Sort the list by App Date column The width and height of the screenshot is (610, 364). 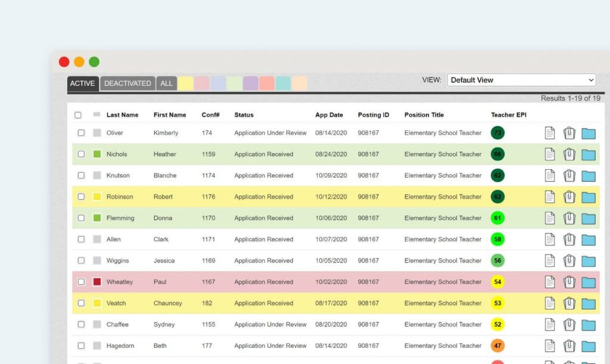[x=329, y=114]
